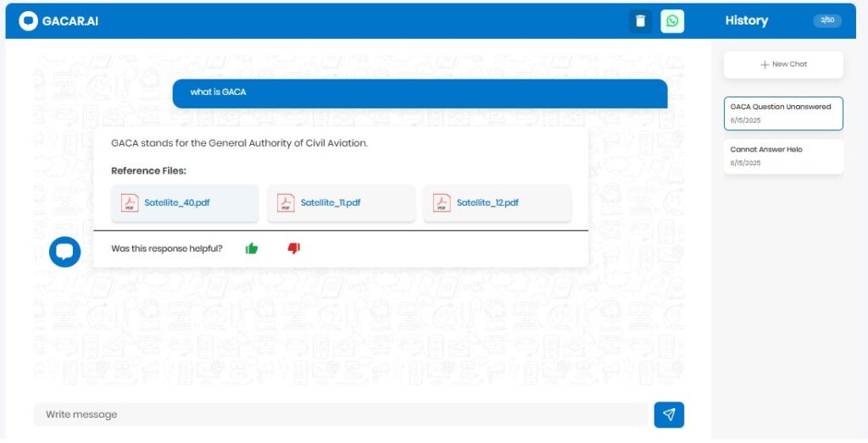
Task: Give thumbs up to the response
Action: click(x=252, y=248)
